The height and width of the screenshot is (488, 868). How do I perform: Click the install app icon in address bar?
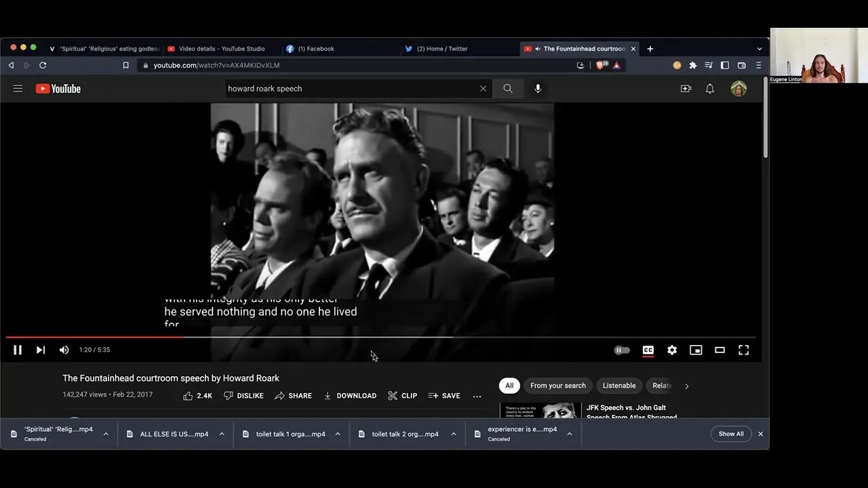point(580,65)
